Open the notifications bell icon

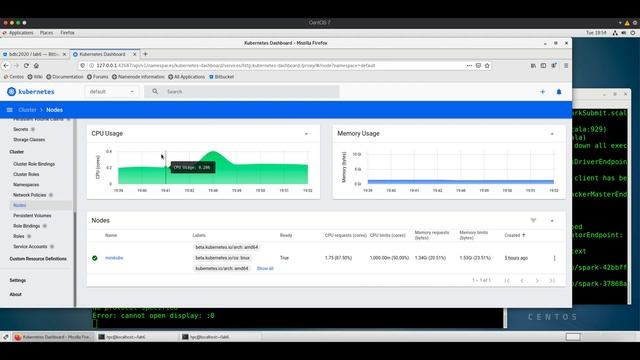(x=559, y=92)
